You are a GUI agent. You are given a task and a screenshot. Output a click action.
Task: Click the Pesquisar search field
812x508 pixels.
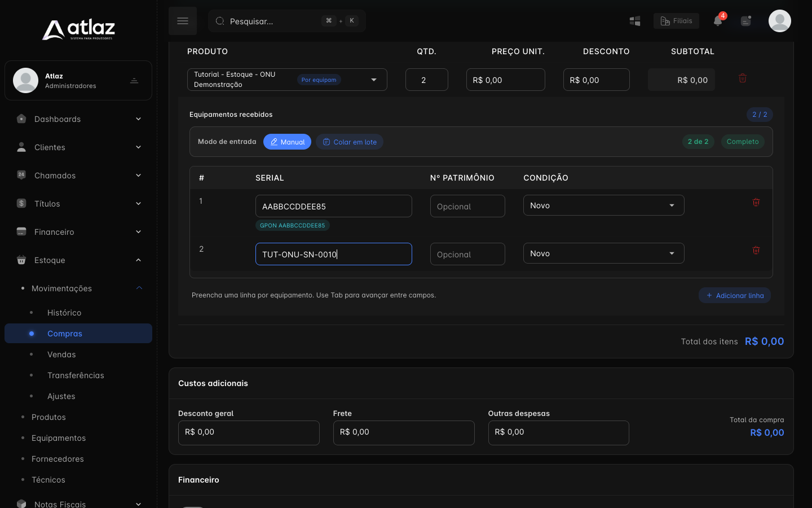pyautogui.click(x=287, y=21)
